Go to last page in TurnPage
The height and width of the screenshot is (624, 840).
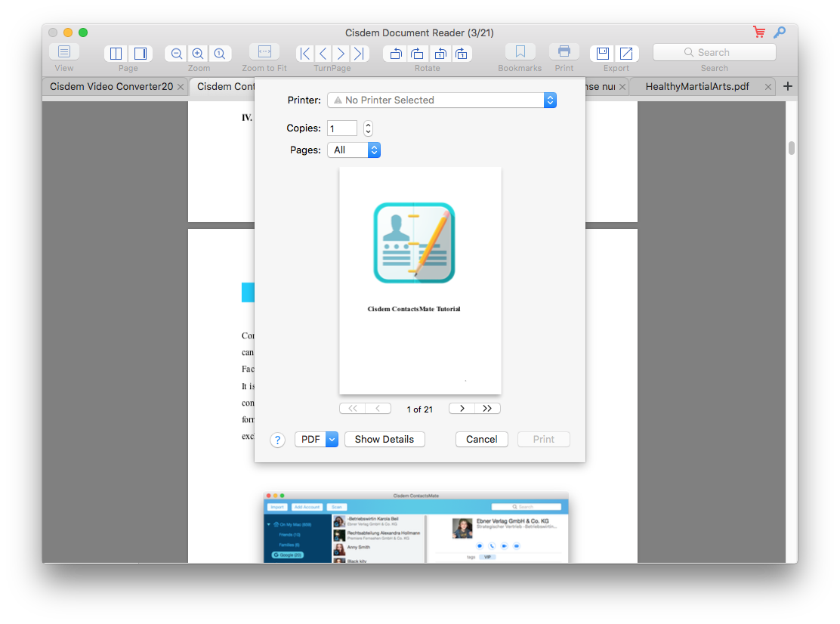coord(360,54)
